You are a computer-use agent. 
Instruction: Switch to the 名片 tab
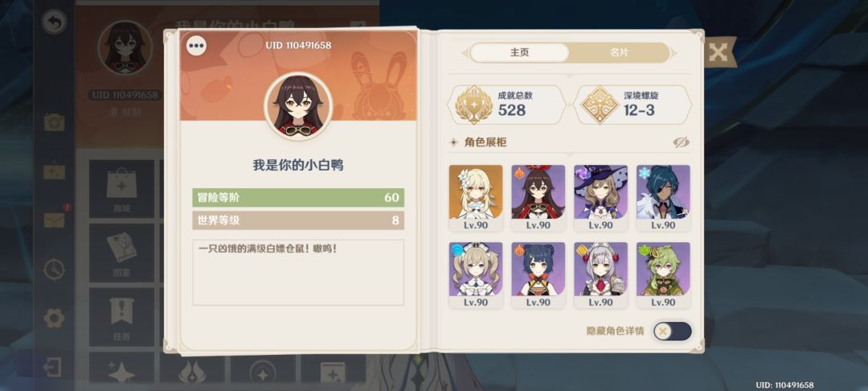[619, 52]
